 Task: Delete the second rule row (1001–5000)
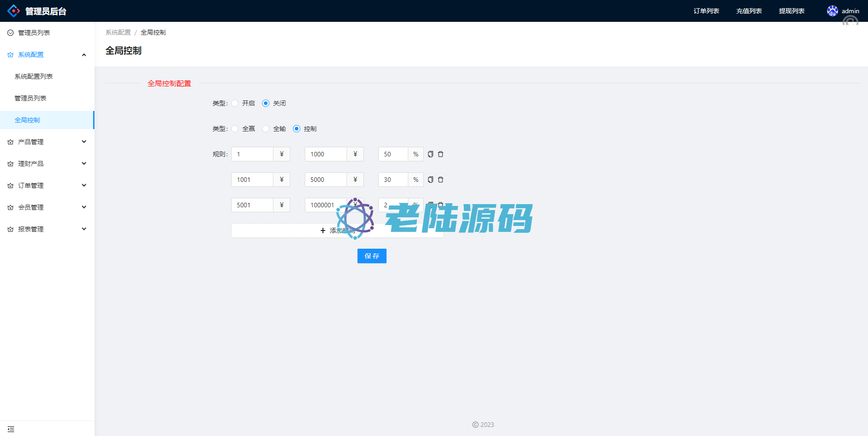[441, 180]
